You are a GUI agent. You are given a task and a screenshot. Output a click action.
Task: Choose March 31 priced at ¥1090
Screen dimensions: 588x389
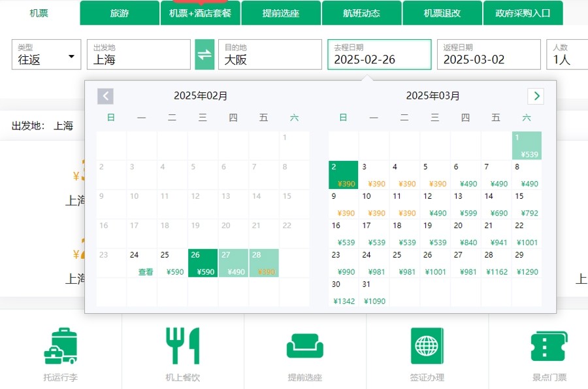coord(374,293)
